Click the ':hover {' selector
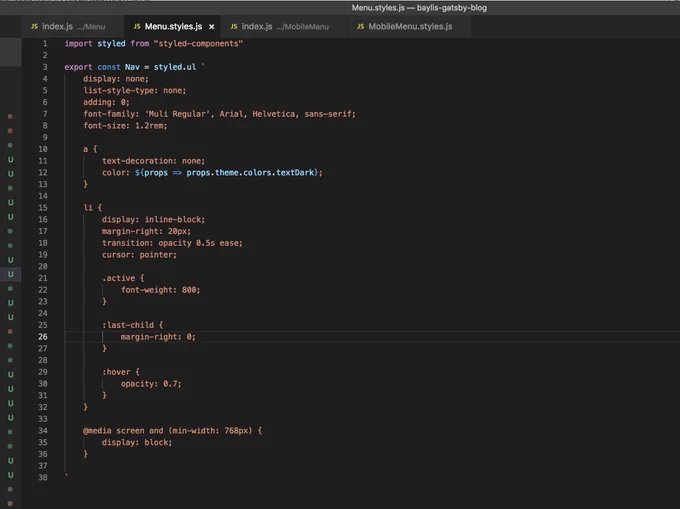This screenshot has width=680, height=509. point(121,372)
